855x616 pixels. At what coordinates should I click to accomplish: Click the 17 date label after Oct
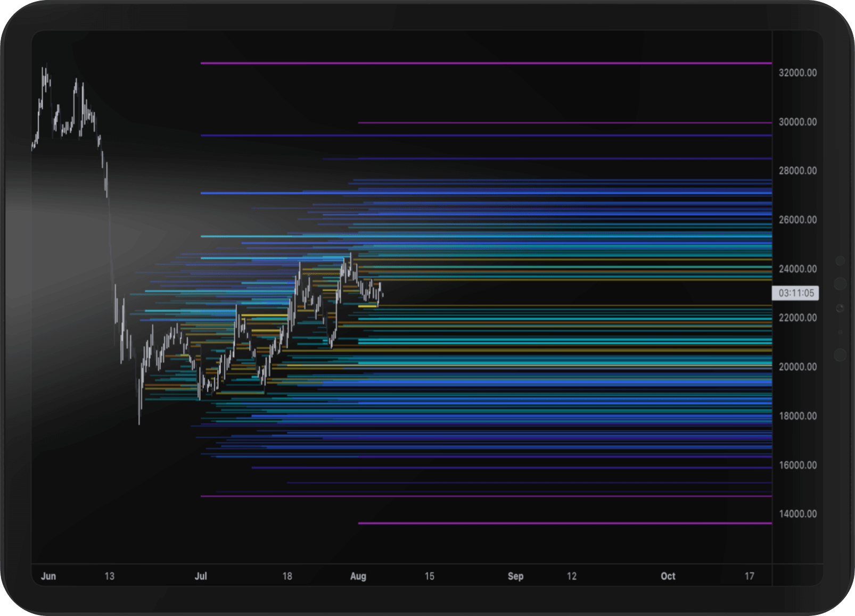pyautogui.click(x=750, y=576)
